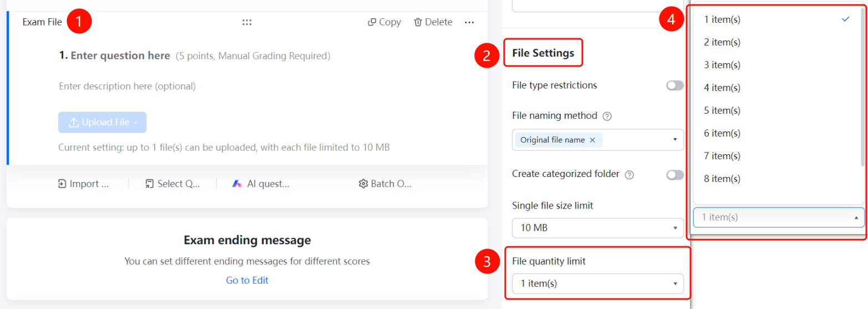Remove the Original file name tag
The image size is (868, 309).
click(x=592, y=140)
